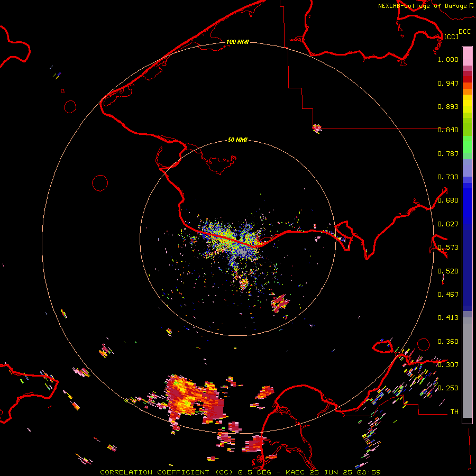This screenshot has width=476, height=476.
Task: Click the KAEC 25 JUN 25 08:59 timestamp
Action: [x=333, y=472]
